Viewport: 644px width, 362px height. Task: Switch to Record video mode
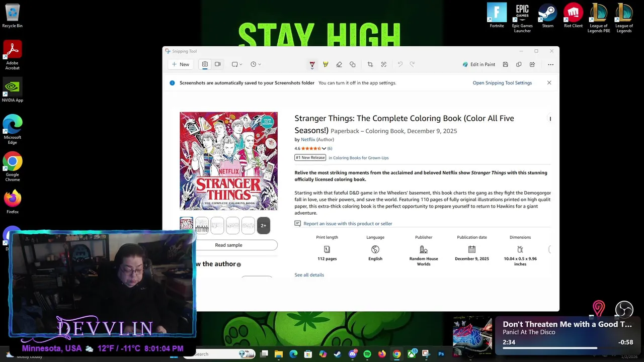pyautogui.click(x=218, y=64)
